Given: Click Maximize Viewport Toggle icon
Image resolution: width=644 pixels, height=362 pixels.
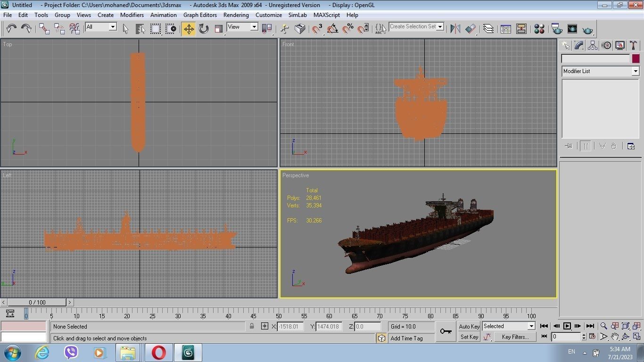Looking at the screenshot, I should [636, 337].
